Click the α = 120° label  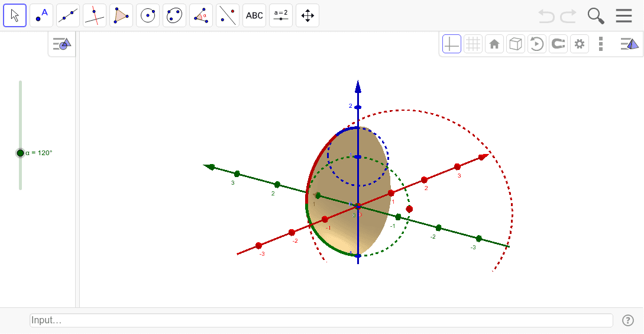39,153
